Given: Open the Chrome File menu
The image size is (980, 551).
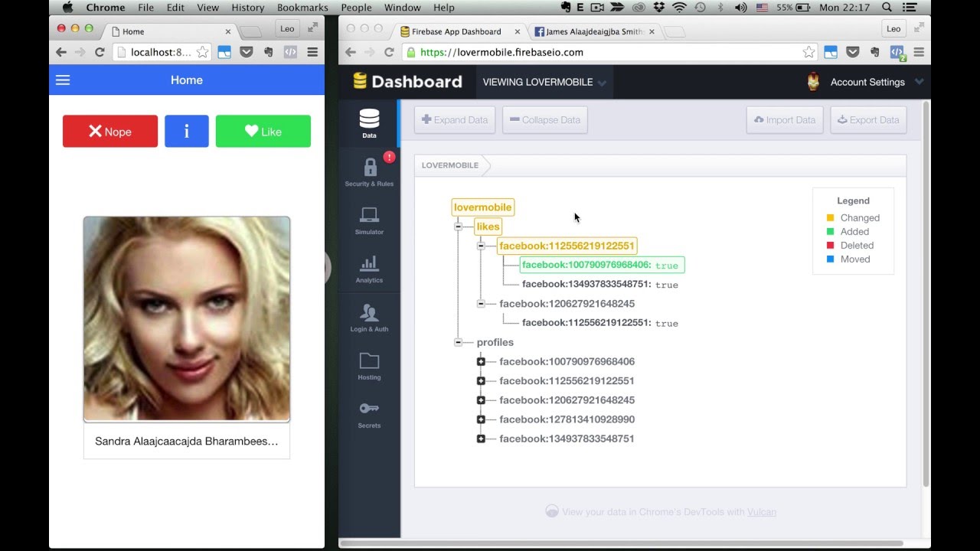Looking at the screenshot, I should point(145,8).
